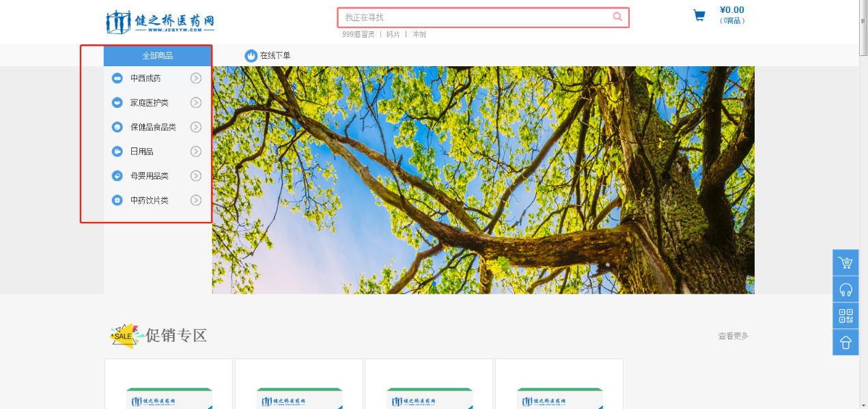
Task: Open the 全部商品 menu header
Action: pos(158,55)
